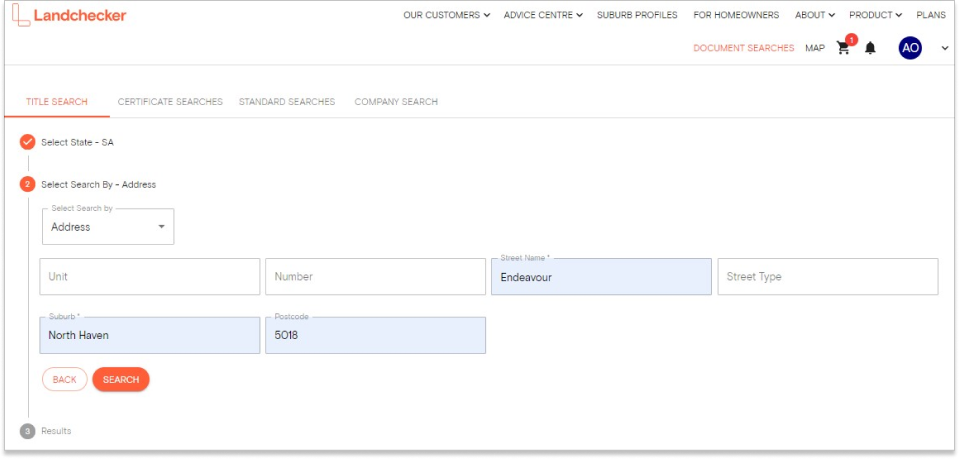Go to the Map link

click(815, 48)
